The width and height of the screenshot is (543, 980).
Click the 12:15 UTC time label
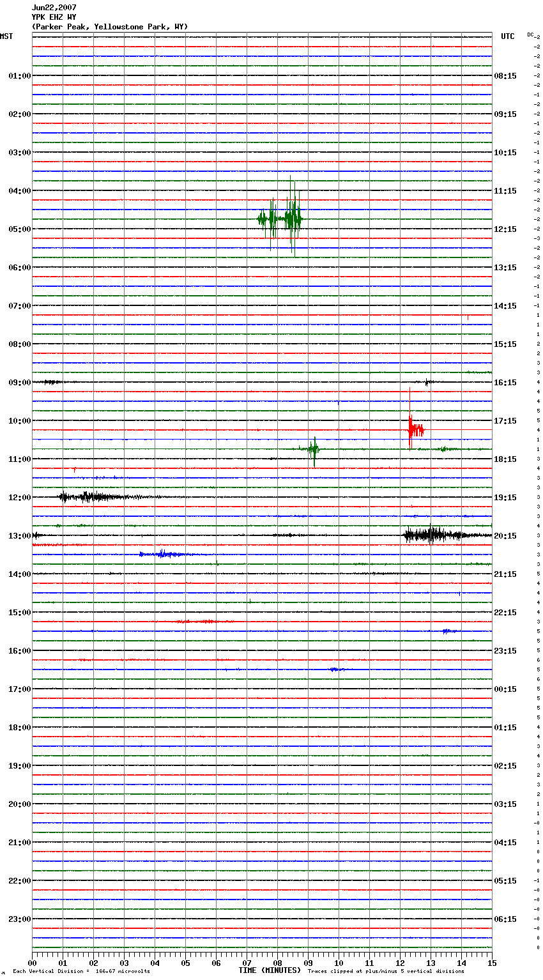coord(505,229)
